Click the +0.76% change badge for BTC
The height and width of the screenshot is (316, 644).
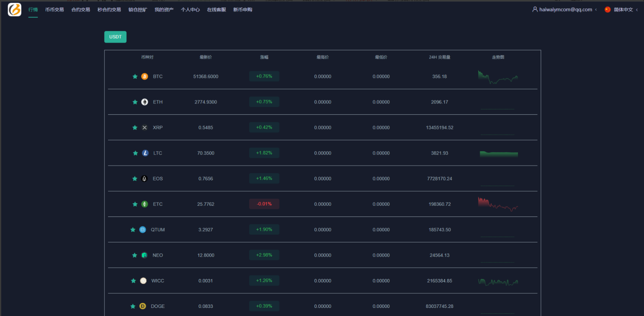[264, 76]
